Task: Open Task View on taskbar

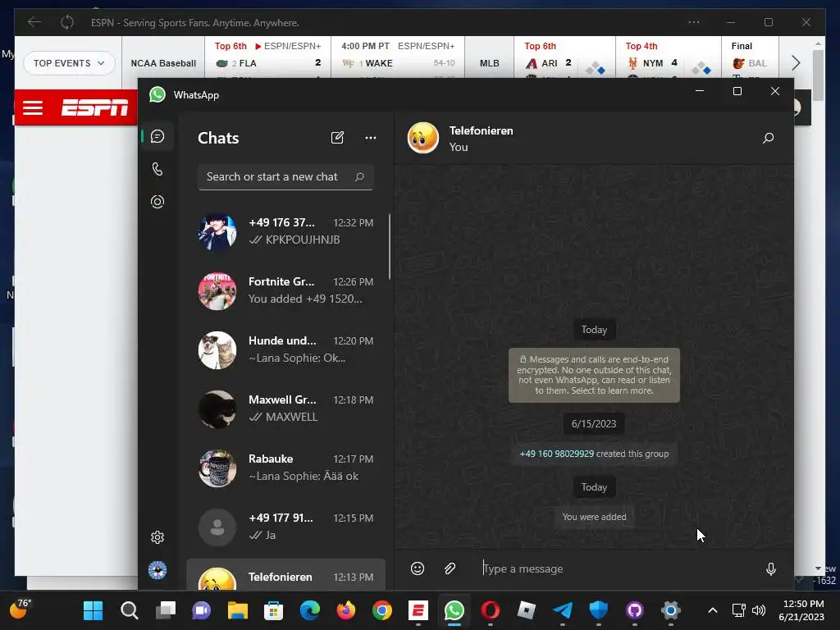Action: click(x=166, y=610)
